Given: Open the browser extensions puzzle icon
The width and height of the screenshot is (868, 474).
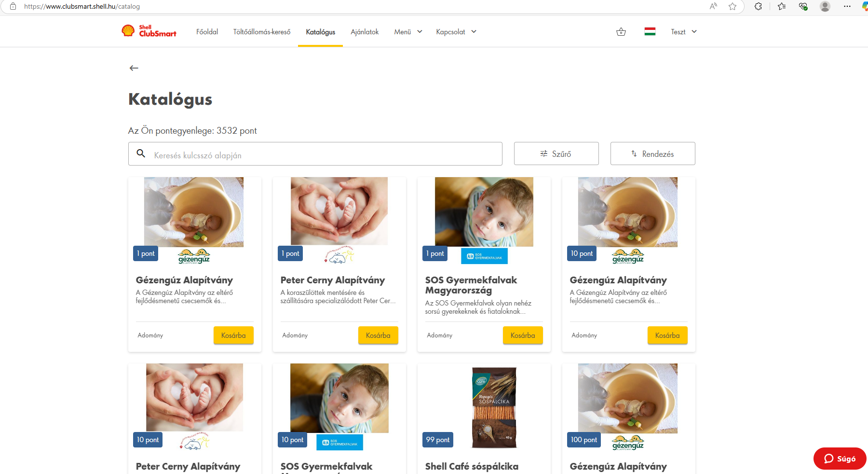Looking at the screenshot, I should [758, 6].
